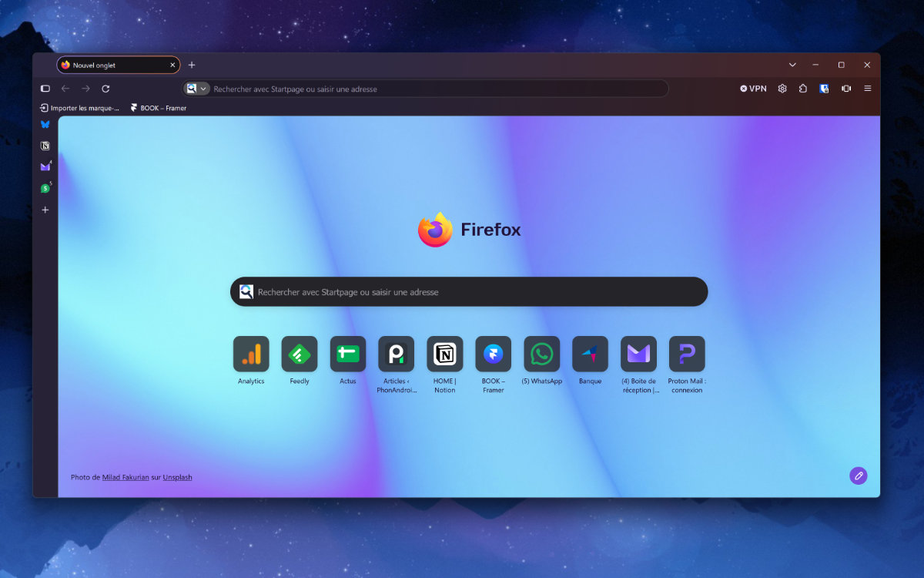Image resolution: width=924 pixels, height=578 pixels.
Task: Select the Nouvel onglet tab
Action: (x=118, y=66)
